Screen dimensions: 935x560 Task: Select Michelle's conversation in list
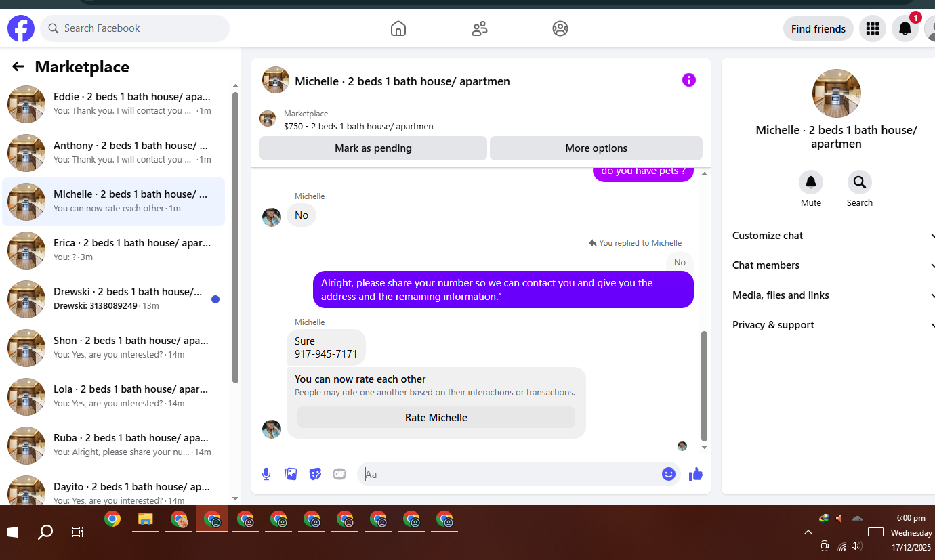[x=114, y=201]
